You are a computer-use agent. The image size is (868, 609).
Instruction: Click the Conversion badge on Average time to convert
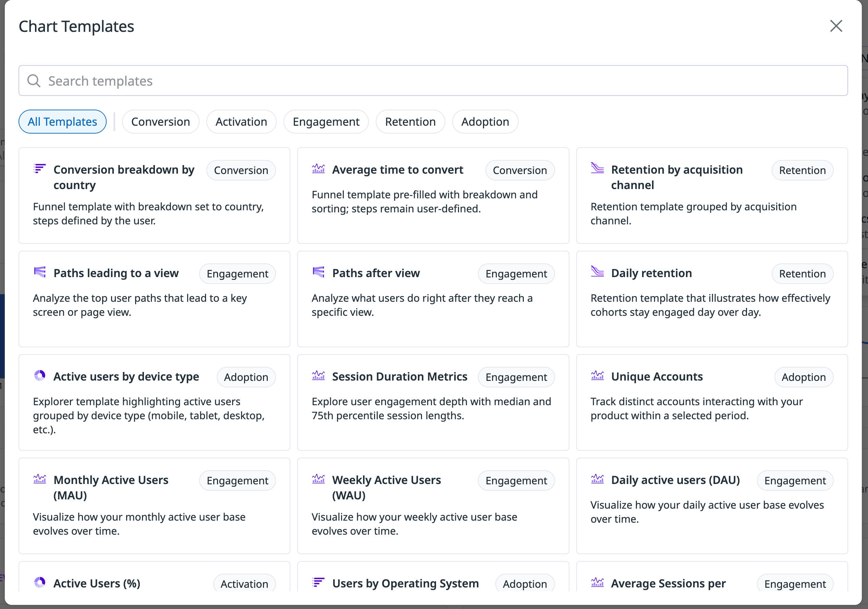coord(520,170)
